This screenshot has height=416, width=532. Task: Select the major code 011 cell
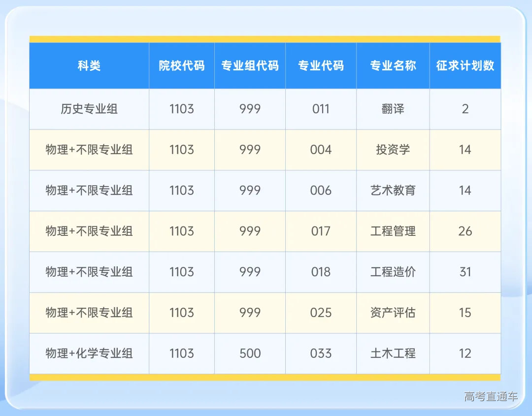(321, 109)
